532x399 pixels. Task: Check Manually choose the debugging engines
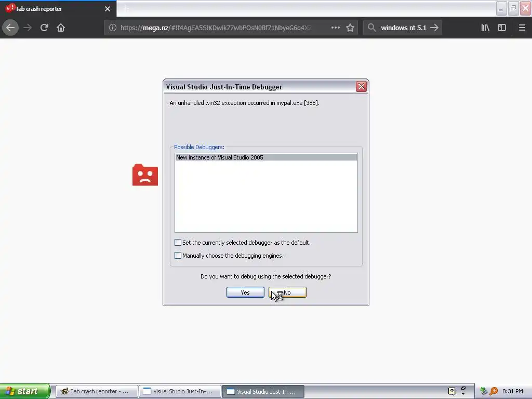[178, 256]
